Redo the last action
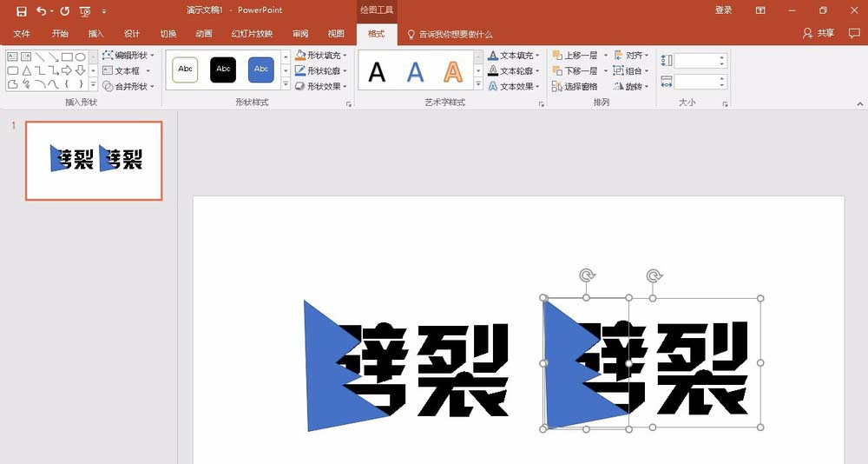The height and width of the screenshot is (464, 868). click(65, 11)
